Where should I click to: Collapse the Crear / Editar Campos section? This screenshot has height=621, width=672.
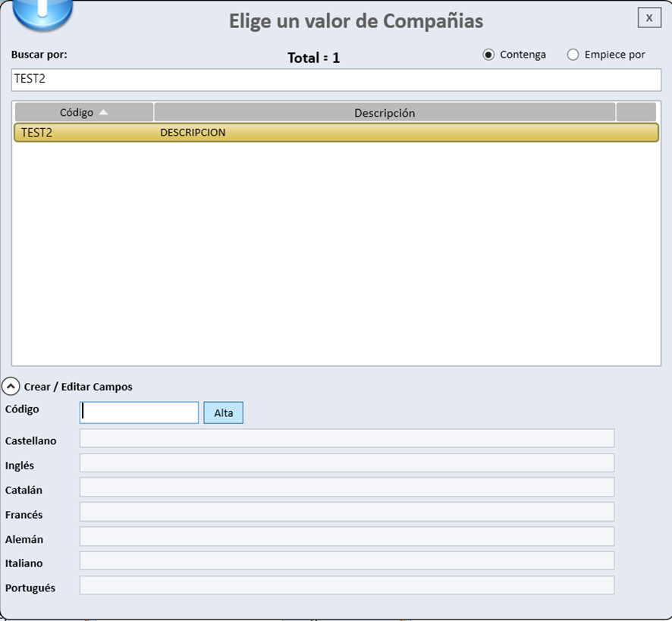point(11,387)
